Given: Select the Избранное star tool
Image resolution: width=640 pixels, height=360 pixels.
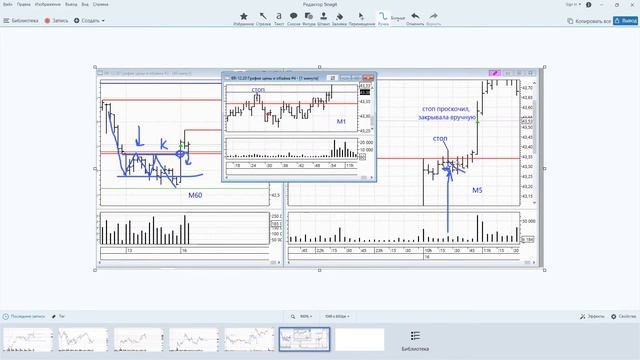Looking at the screenshot, I should [244, 18].
